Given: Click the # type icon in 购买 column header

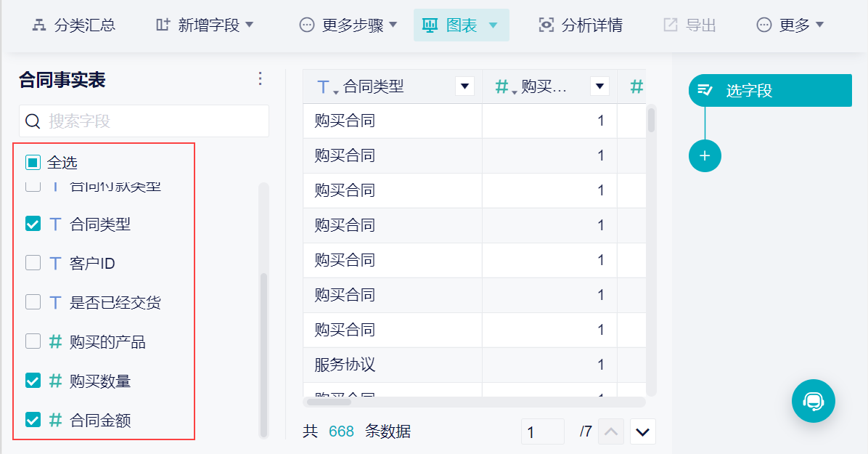Looking at the screenshot, I should [502, 86].
